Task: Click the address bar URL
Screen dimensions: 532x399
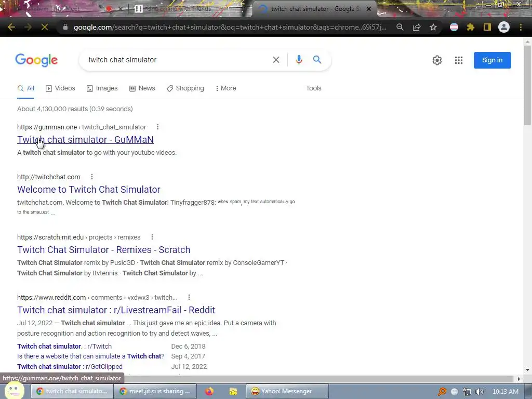Action: (x=230, y=27)
